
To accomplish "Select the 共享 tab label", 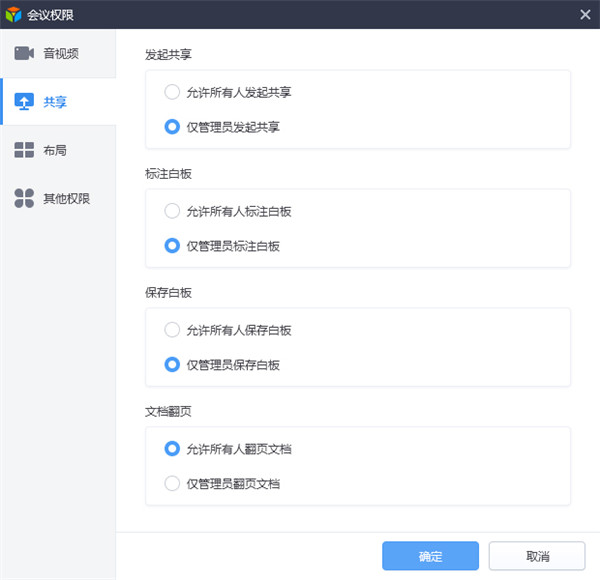I will coord(55,101).
